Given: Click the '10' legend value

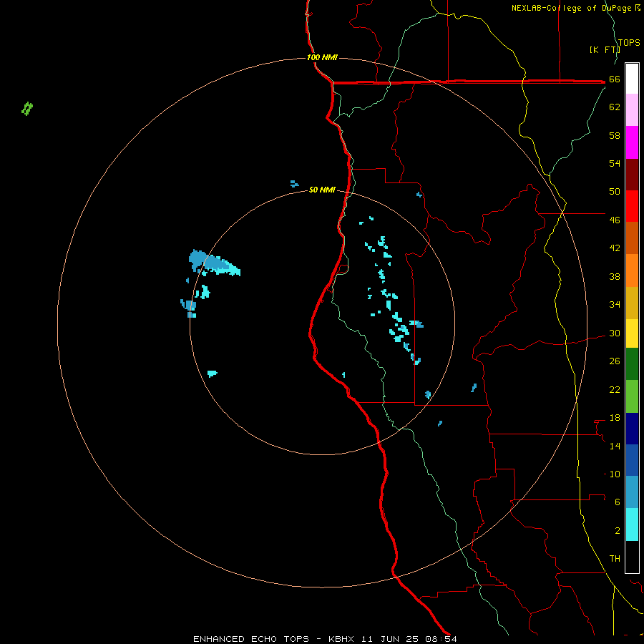Looking at the screenshot, I should [x=615, y=474].
